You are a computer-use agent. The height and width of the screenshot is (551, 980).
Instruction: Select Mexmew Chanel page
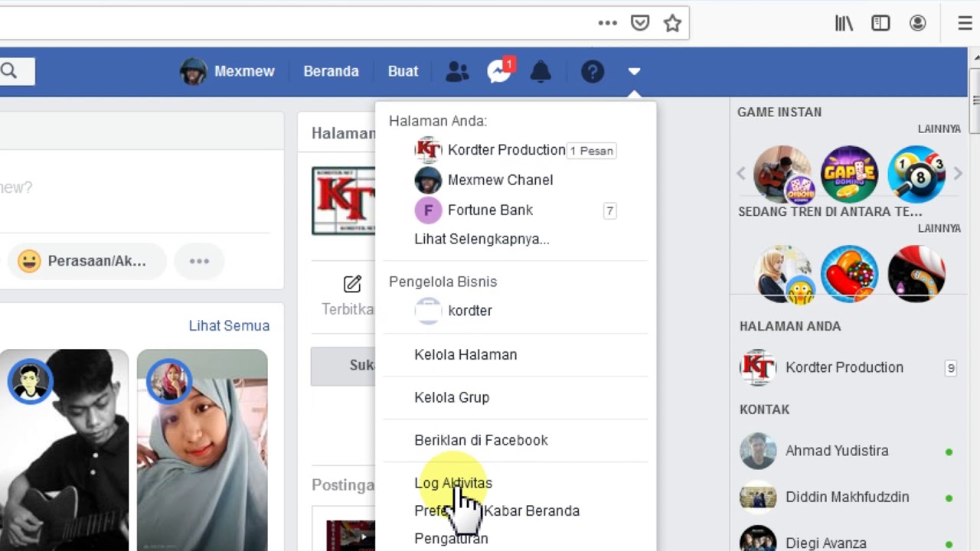click(484, 180)
